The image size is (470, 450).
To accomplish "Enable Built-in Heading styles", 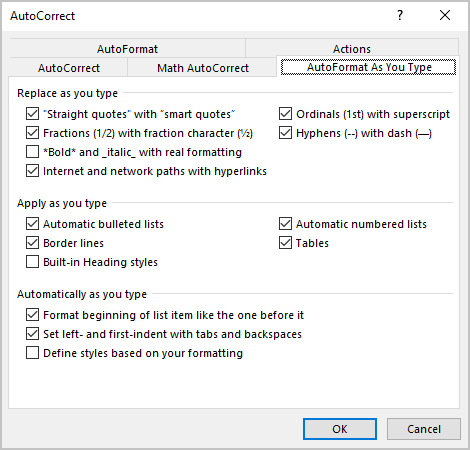I will 32,262.
